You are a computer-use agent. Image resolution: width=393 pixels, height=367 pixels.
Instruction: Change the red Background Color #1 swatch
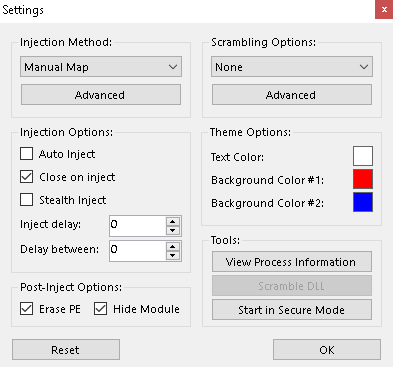point(363,179)
